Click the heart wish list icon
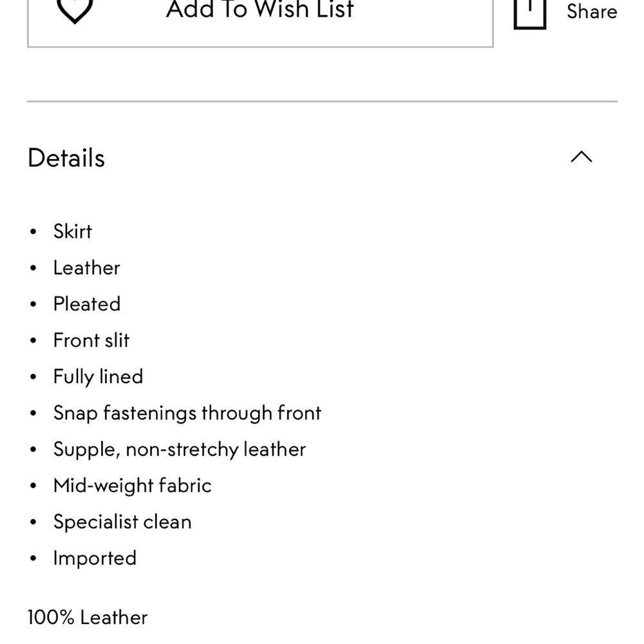The image size is (644, 644). [74, 10]
